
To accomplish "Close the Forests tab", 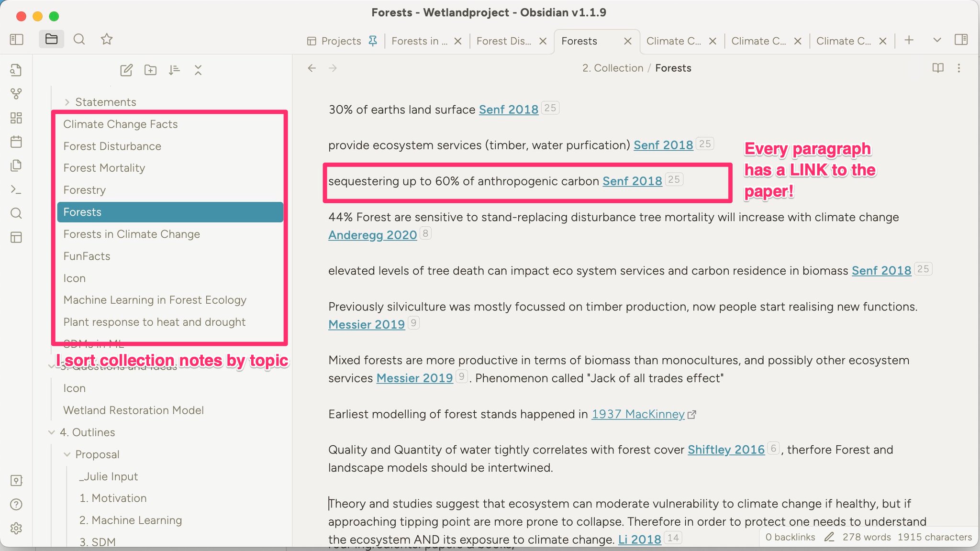I will 628,41.
